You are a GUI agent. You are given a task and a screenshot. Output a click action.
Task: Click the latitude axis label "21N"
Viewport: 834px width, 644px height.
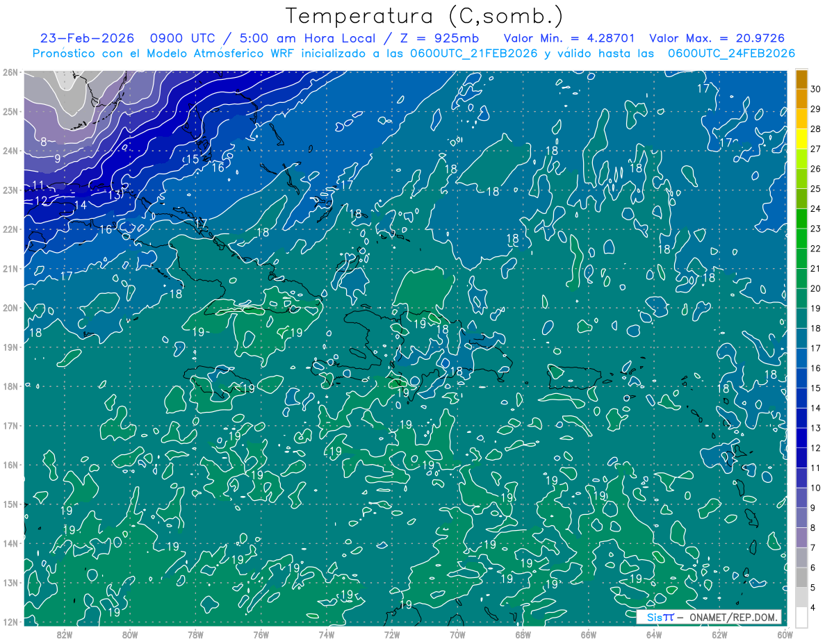pos(10,268)
